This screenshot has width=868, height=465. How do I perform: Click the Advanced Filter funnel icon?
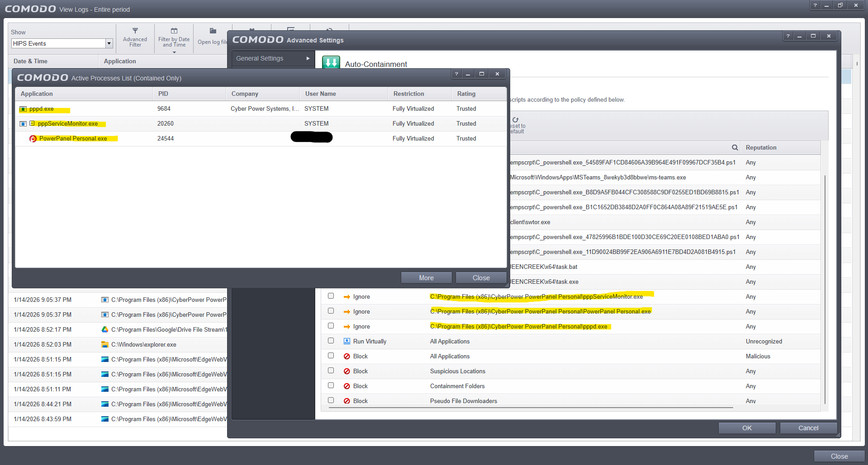(x=135, y=31)
